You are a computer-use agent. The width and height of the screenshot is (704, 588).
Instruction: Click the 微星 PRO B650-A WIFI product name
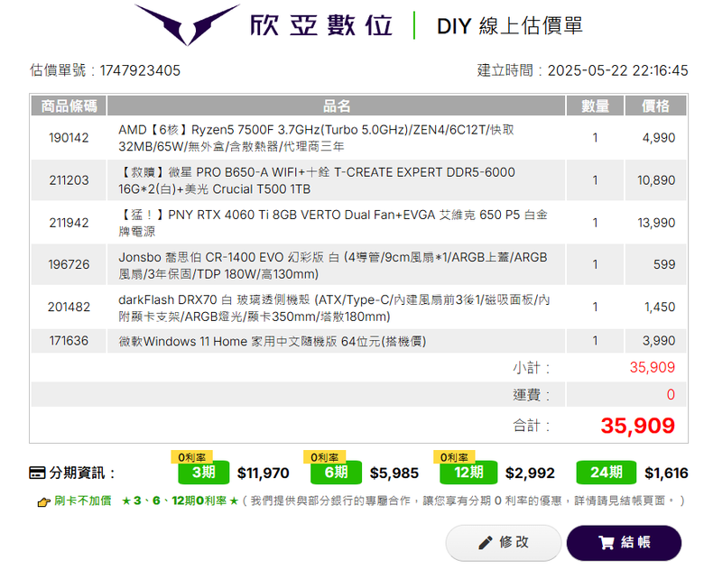(317, 180)
